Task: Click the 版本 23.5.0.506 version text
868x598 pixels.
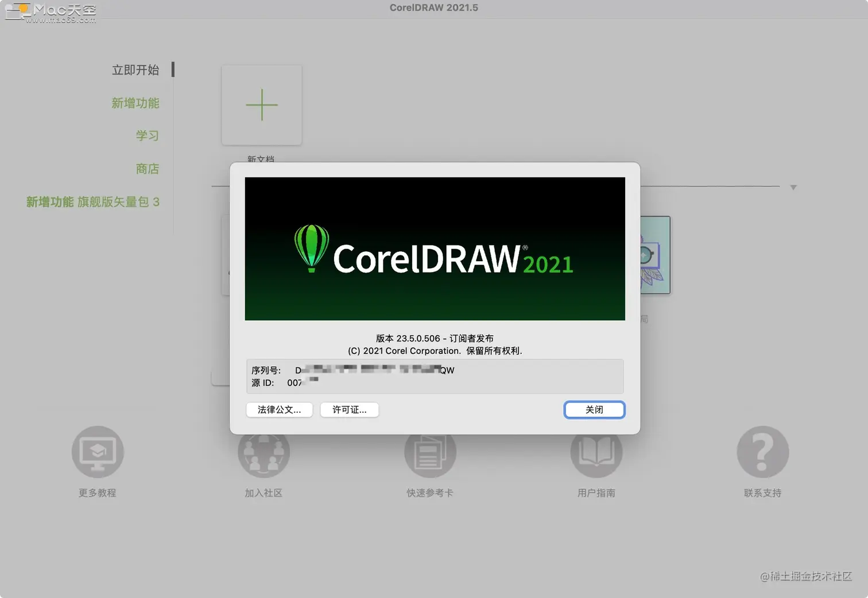Action: pos(435,339)
